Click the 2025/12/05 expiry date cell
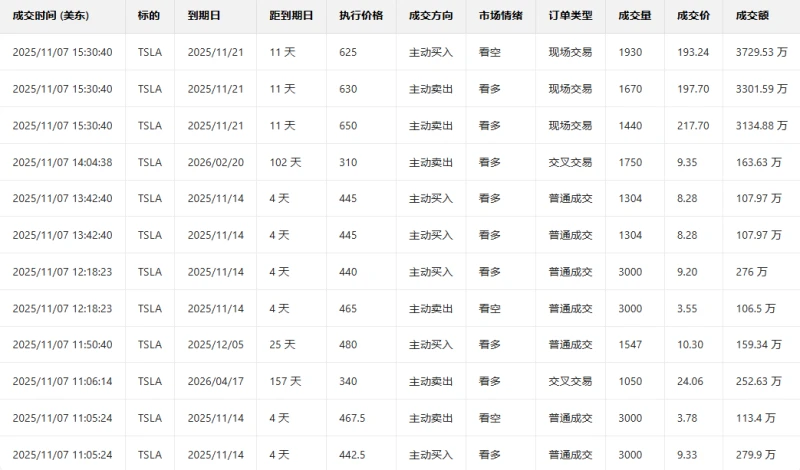The image size is (800, 470). coord(215,345)
